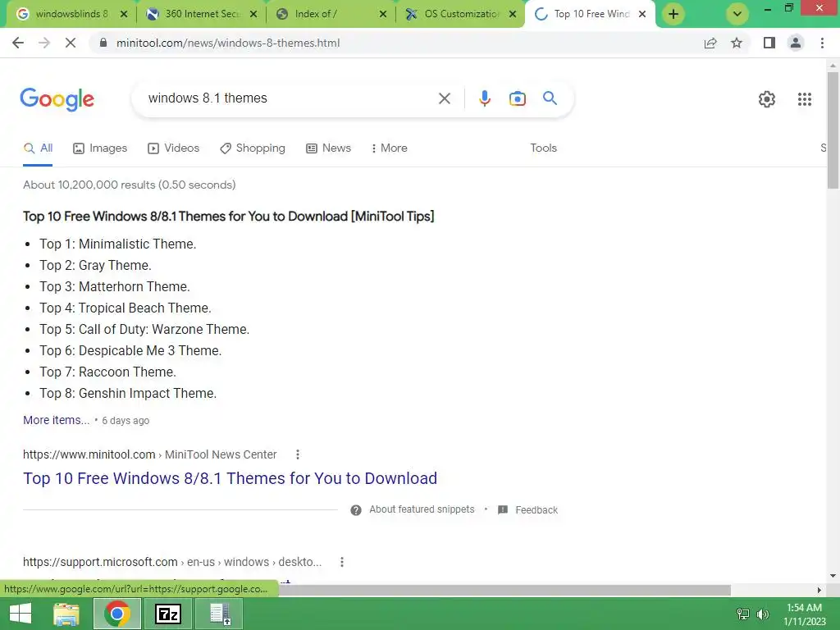The image size is (840, 630).
Task: Click the forward navigation arrow
Action: coord(44,43)
